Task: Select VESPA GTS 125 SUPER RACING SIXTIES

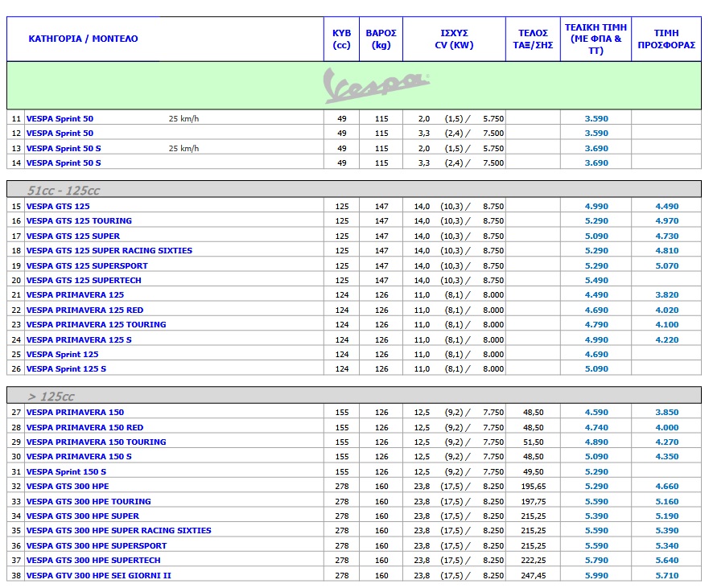Action: coord(109,250)
